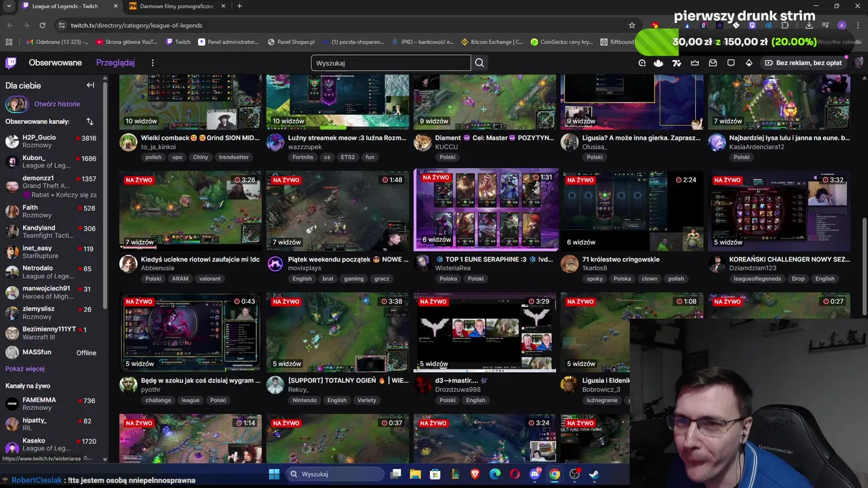Click Bez reklam, bez opłat button

point(803,63)
